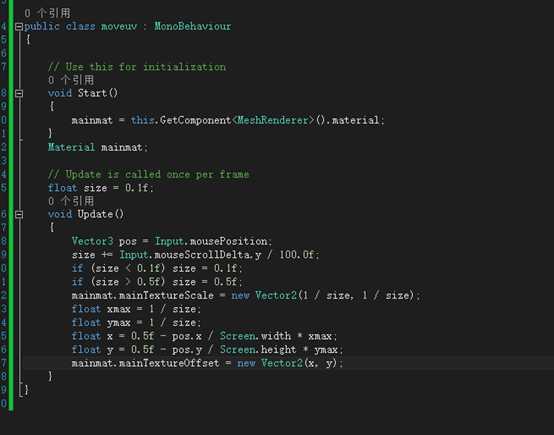
Task: Click the comment 'Update is called once per frame'
Action: (x=148, y=174)
